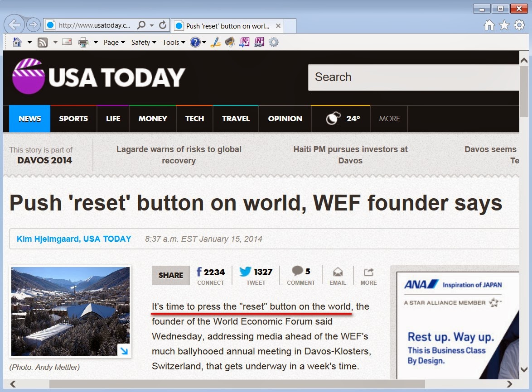The image size is (532, 392).
Task: Click the Print icon
Action: [x=83, y=43]
